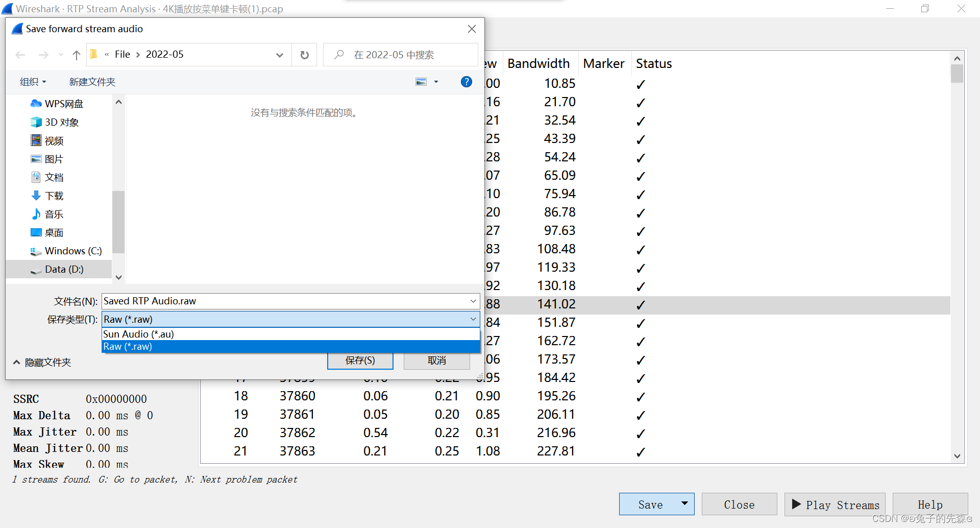
Task: Collapse folders with 隐藏文件夹
Action: coord(42,362)
